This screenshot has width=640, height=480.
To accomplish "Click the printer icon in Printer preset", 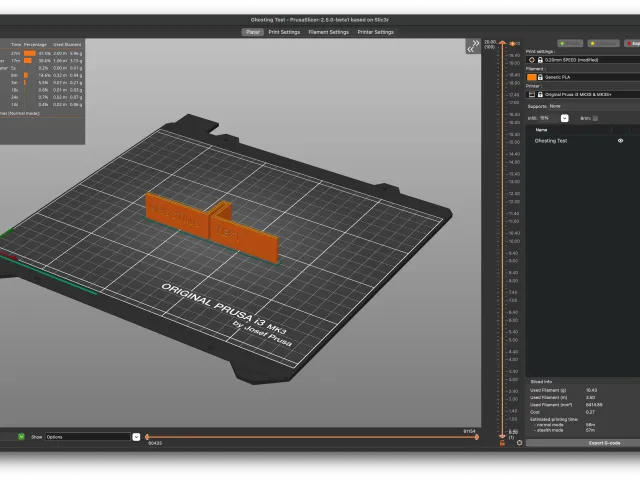I will (531, 95).
